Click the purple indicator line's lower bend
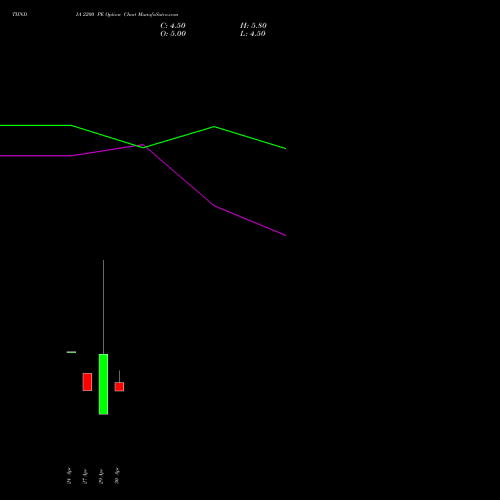The width and height of the screenshot is (500, 500). [x=214, y=206]
